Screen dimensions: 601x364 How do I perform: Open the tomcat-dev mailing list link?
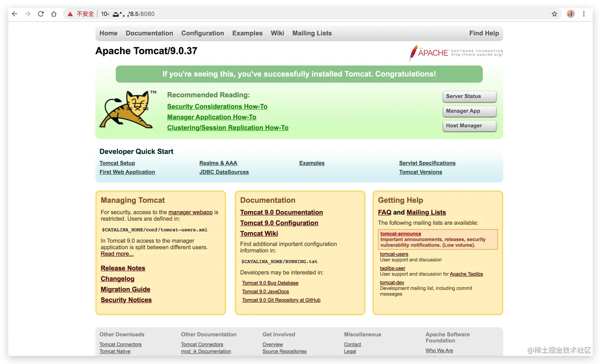tap(392, 283)
